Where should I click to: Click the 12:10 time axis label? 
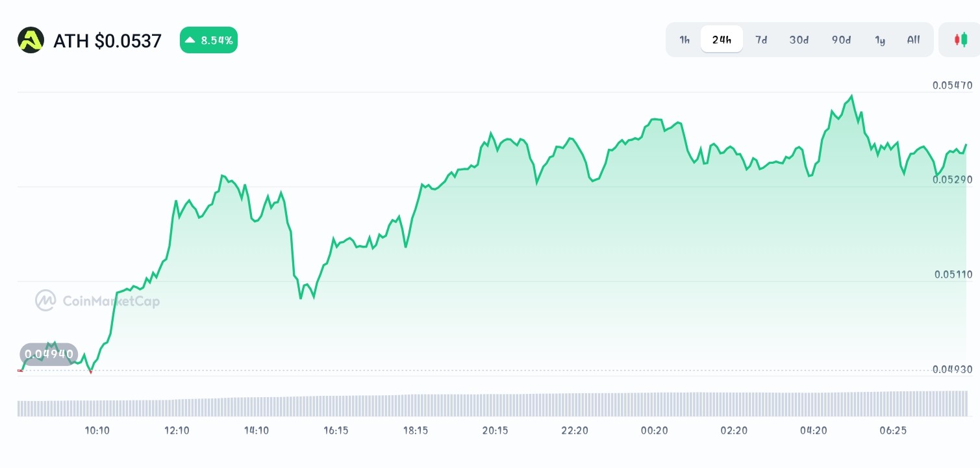(x=177, y=430)
